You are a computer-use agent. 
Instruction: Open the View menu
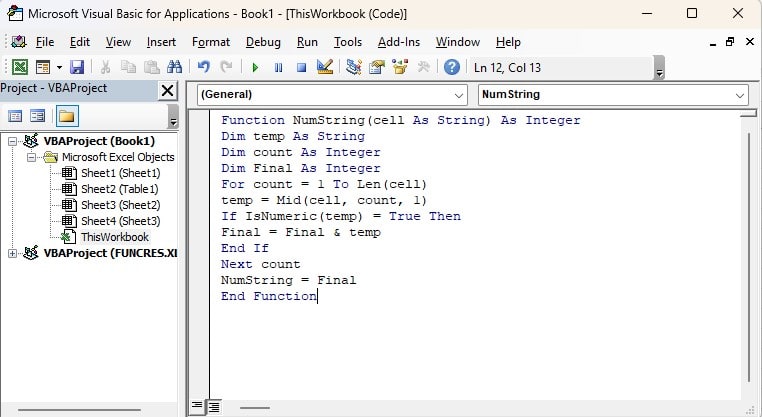(118, 42)
